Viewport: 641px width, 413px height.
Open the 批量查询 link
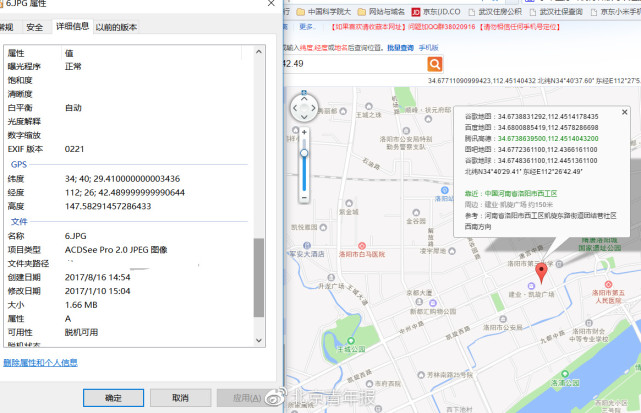click(x=400, y=48)
